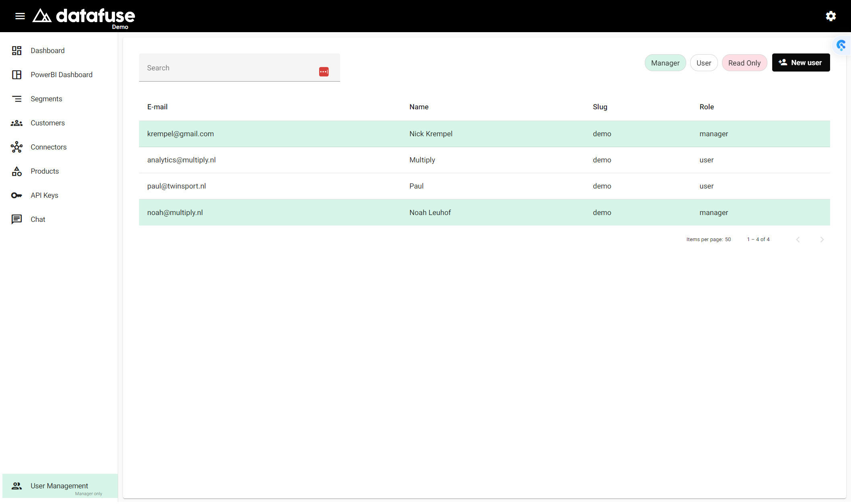Open Items per page dropdown
851x504 pixels.
point(728,240)
